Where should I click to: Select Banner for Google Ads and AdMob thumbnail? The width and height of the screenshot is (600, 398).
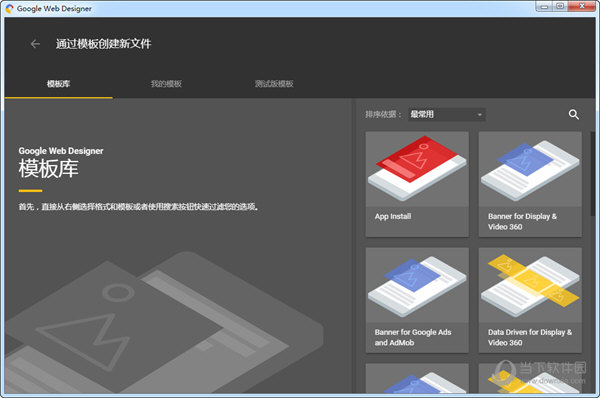(x=417, y=285)
